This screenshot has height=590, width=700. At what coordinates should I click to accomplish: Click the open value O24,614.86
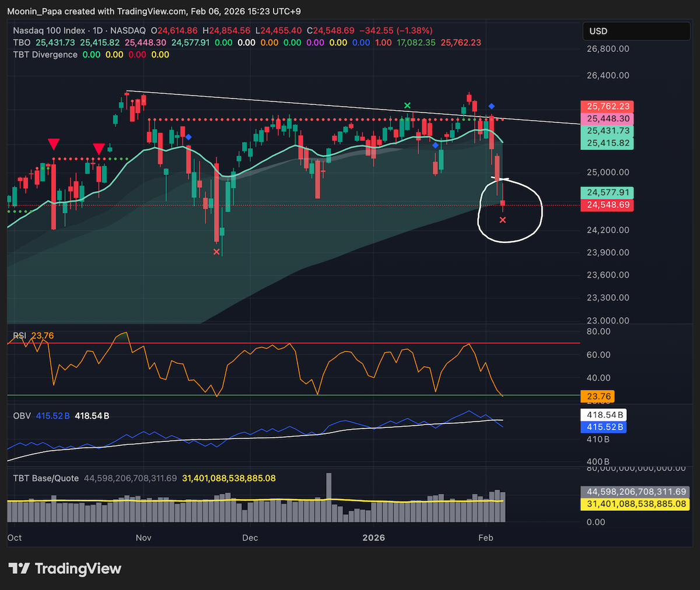174,30
